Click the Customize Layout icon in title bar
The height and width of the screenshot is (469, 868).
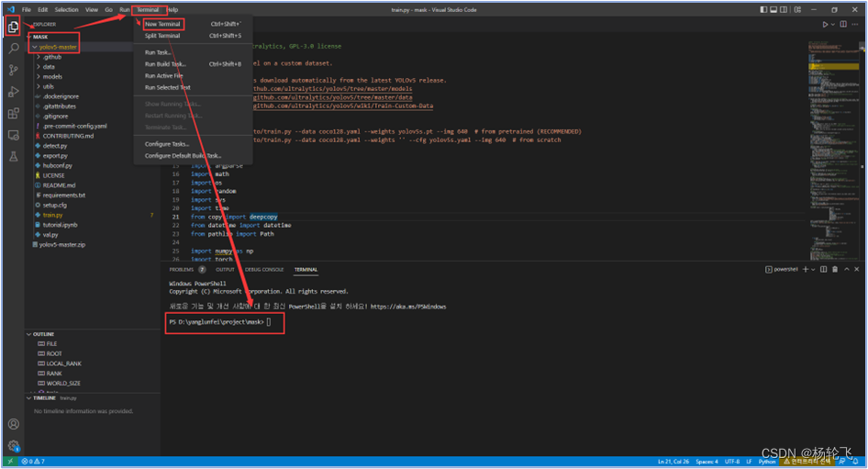(x=797, y=9)
